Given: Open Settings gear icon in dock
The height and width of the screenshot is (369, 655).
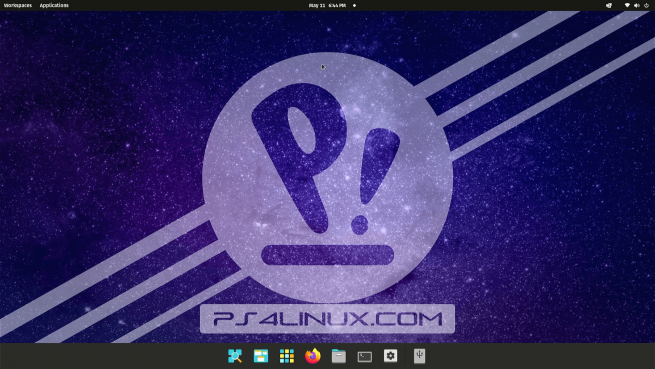Looking at the screenshot, I should point(390,356).
